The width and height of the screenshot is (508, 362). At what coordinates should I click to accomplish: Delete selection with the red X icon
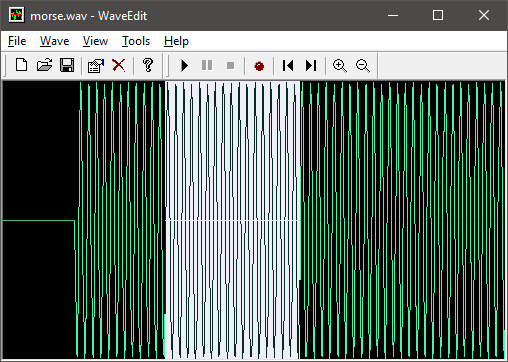point(119,65)
